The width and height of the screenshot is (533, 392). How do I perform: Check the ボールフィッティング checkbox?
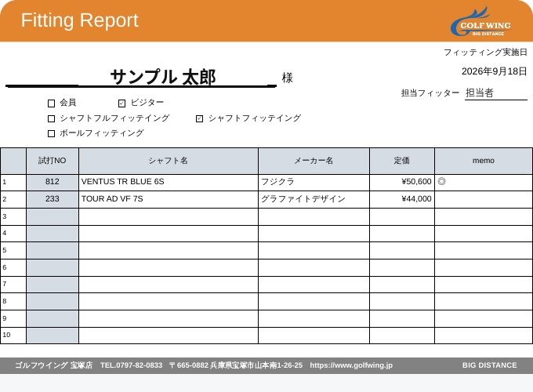[x=51, y=133]
